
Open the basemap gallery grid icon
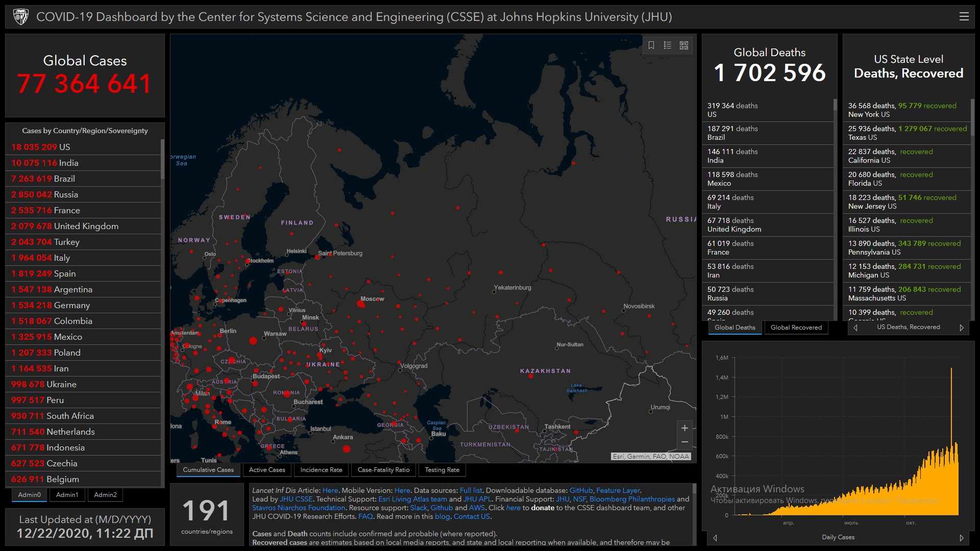click(x=684, y=45)
